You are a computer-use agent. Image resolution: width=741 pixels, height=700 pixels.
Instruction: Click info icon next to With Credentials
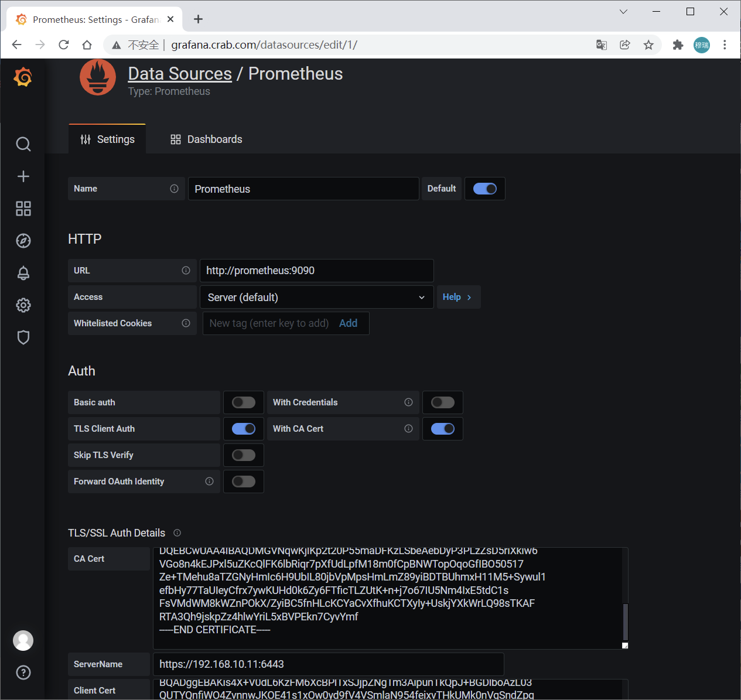pyautogui.click(x=408, y=402)
